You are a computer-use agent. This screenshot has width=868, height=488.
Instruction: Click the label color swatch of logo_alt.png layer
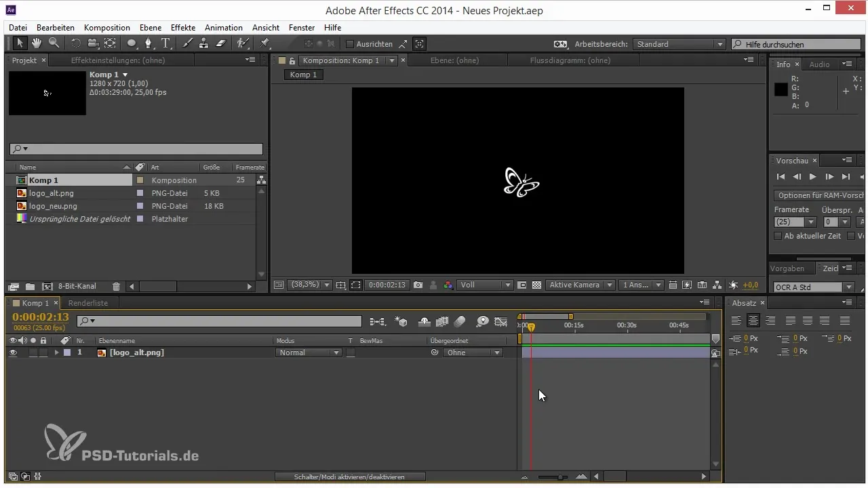[x=67, y=352]
